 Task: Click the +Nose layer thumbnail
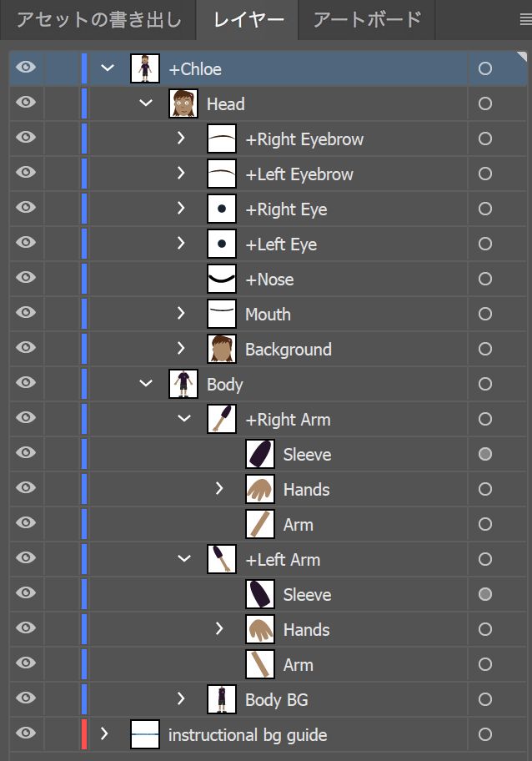point(220,279)
